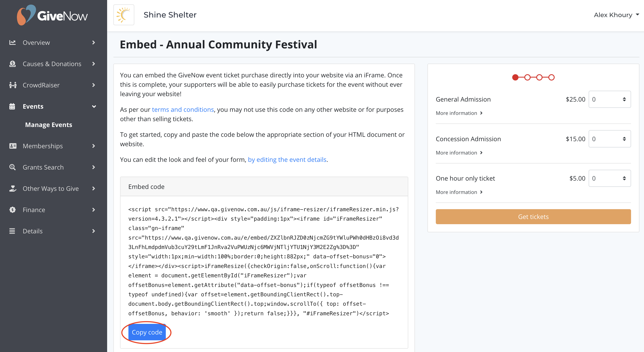
Task: Expand the Memberships chevron
Action: [94, 146]
